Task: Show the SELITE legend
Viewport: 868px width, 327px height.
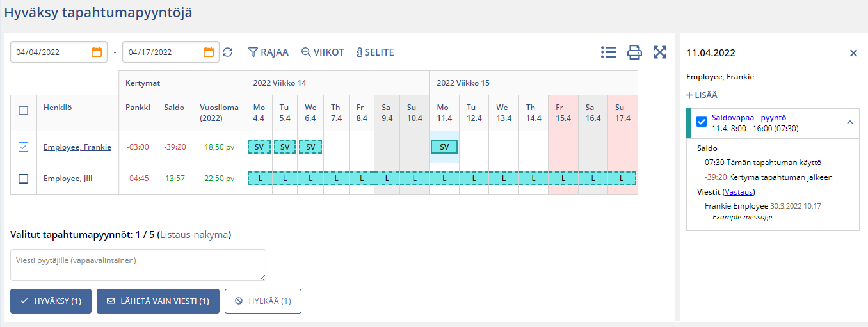Action: [375, 52]
